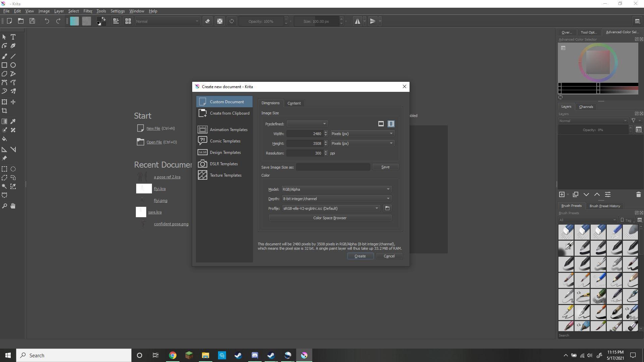Open the recent document sare.kra
The image size is (644, 362).
coord(155,212)
